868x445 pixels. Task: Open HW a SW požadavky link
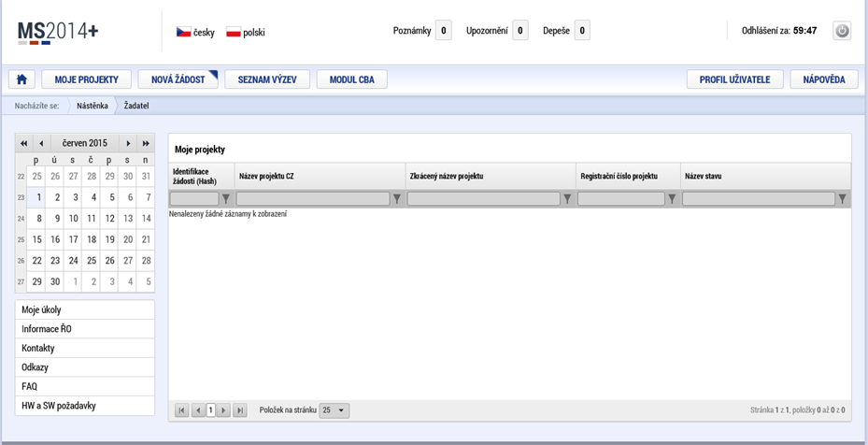(x=85, y=406)
